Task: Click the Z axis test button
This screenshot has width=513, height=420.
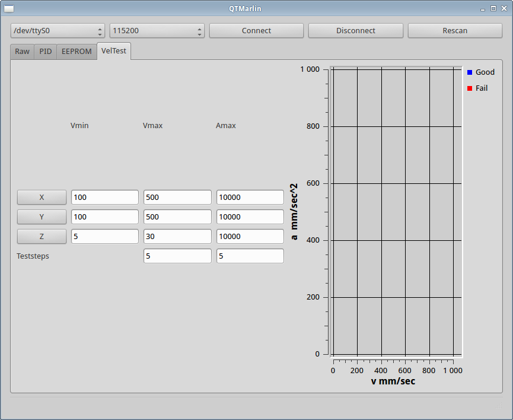Action: (x=42, y=237)
